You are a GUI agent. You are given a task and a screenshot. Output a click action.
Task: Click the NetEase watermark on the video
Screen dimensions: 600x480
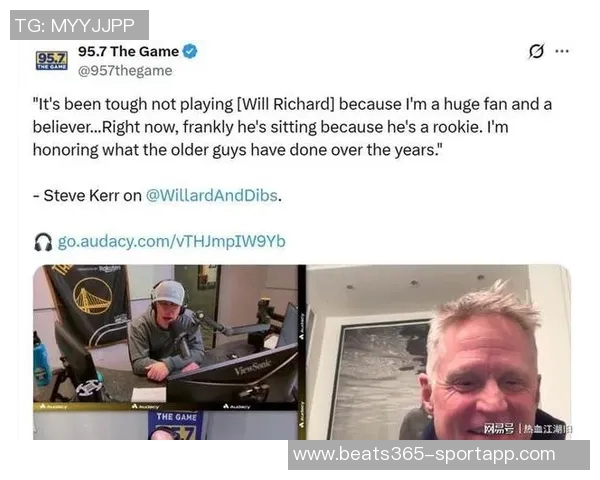[x=527, y=428]
